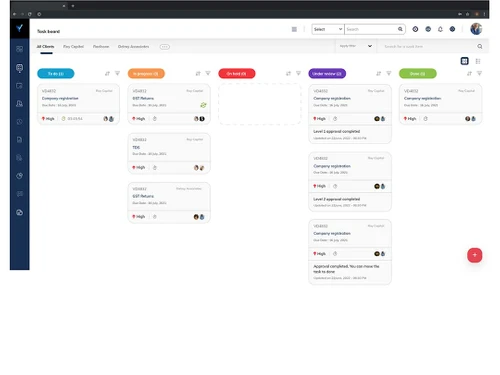Sort the On hold column

tap(288, 74)
